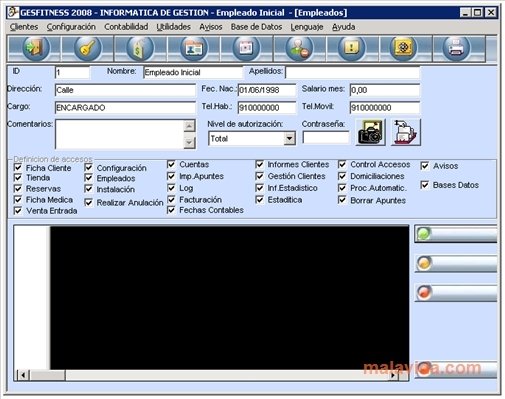Screen dimensions: 505x399
Task: Toggle the Log checkbox
Action: pyautogui.click(x=171, y=188)
